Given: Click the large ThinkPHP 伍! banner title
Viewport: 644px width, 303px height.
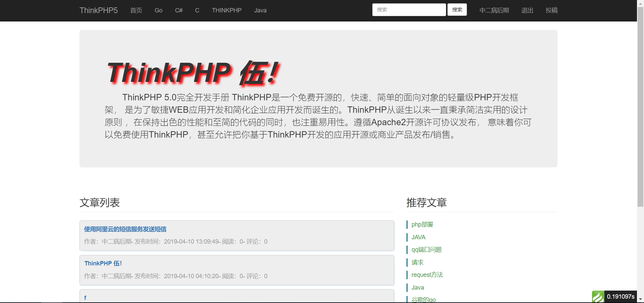Looking at the screenshot, I should click(193, 72).
